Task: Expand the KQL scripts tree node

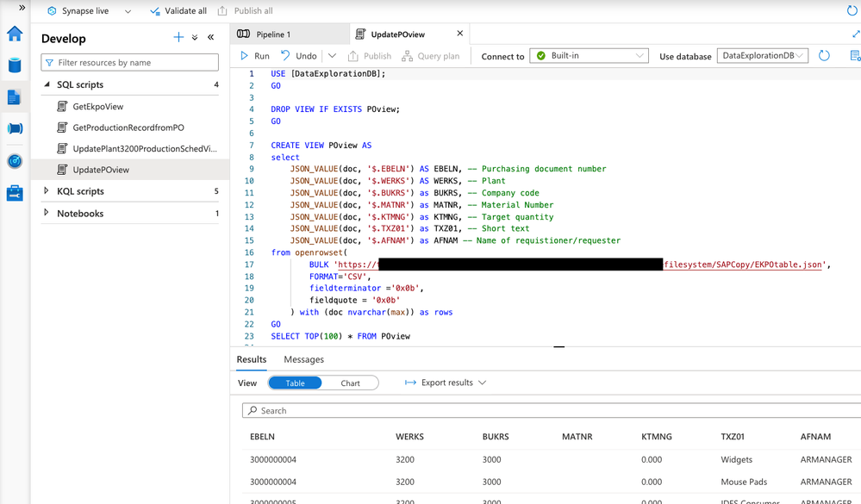Action: coord(47,191)
